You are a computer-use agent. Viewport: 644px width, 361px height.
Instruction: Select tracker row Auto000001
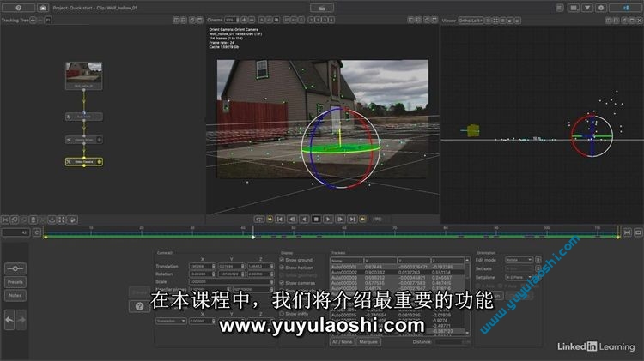click(x=398, y=267)
